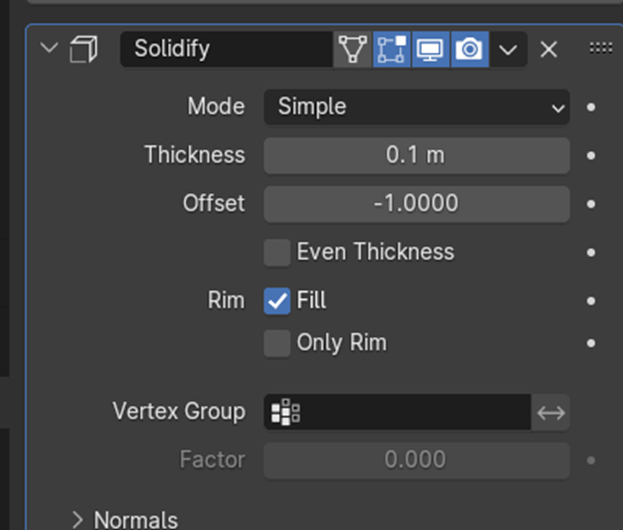This screenshot has height=530, width=623.
Task: Toggle viewport display of Solidify modifier
Action: click(430, 49)
